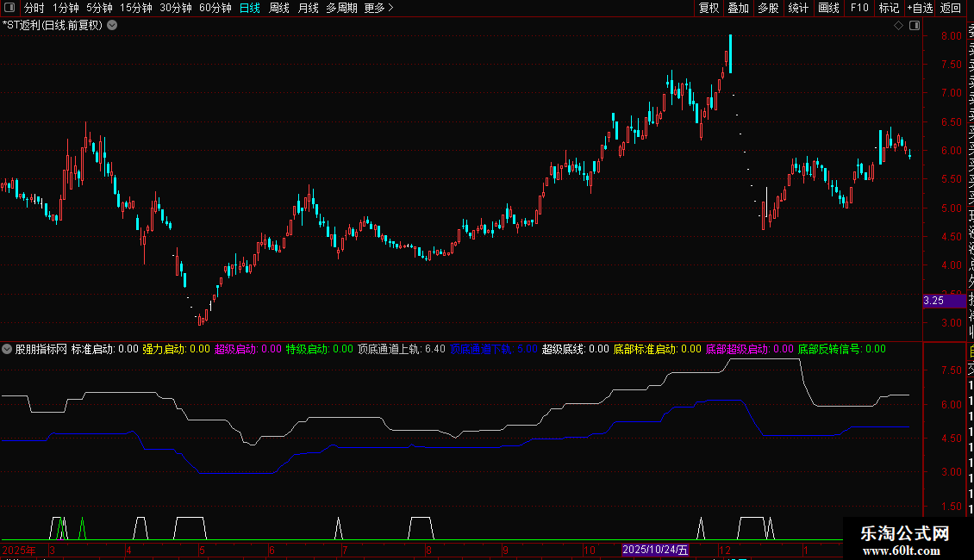Open the 统计 statistics tool
974x560 pixels.
click(x=798, y=8)
